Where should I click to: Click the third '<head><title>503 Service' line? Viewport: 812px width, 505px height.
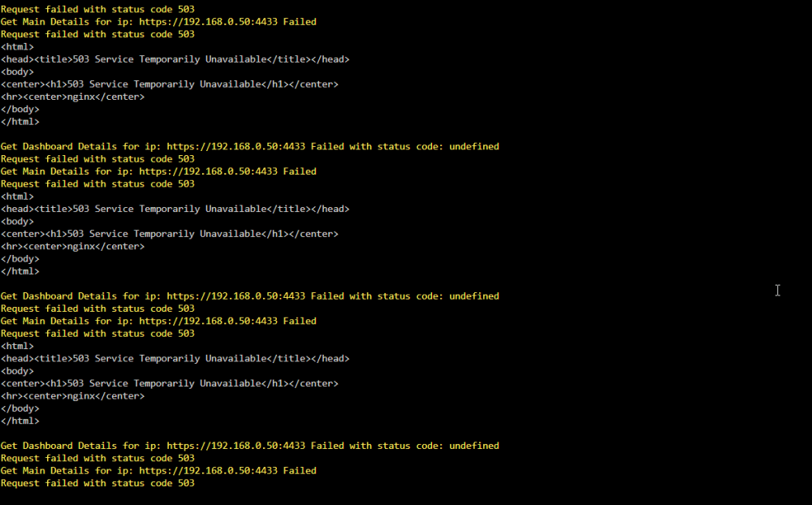coord(175,358)
